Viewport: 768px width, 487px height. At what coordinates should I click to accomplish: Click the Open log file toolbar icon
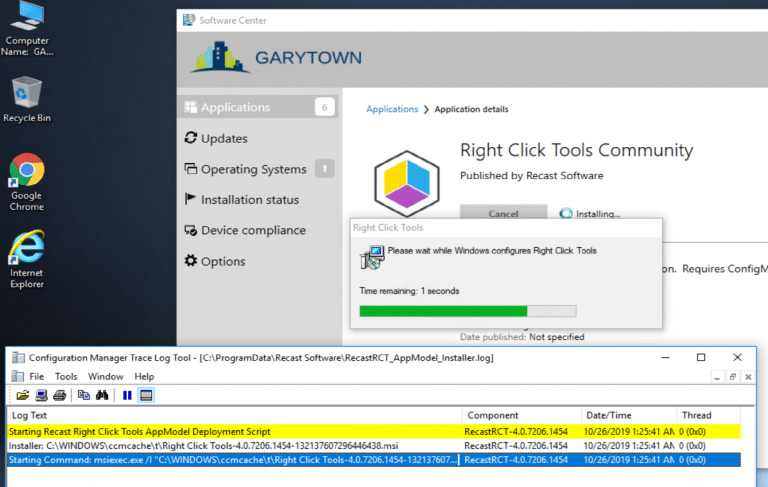pos(24,395)
